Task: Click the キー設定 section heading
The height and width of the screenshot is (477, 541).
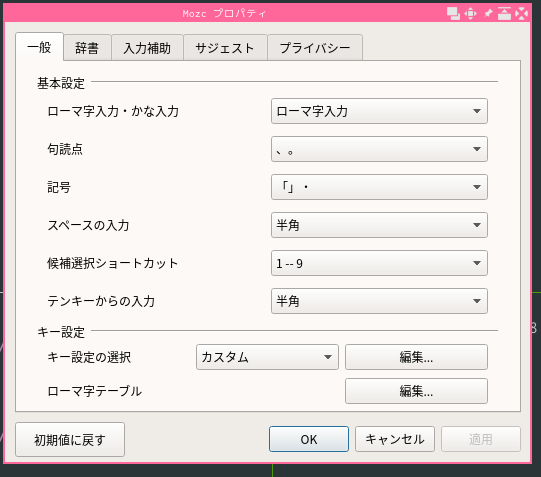Action: (x=61, y=332)
